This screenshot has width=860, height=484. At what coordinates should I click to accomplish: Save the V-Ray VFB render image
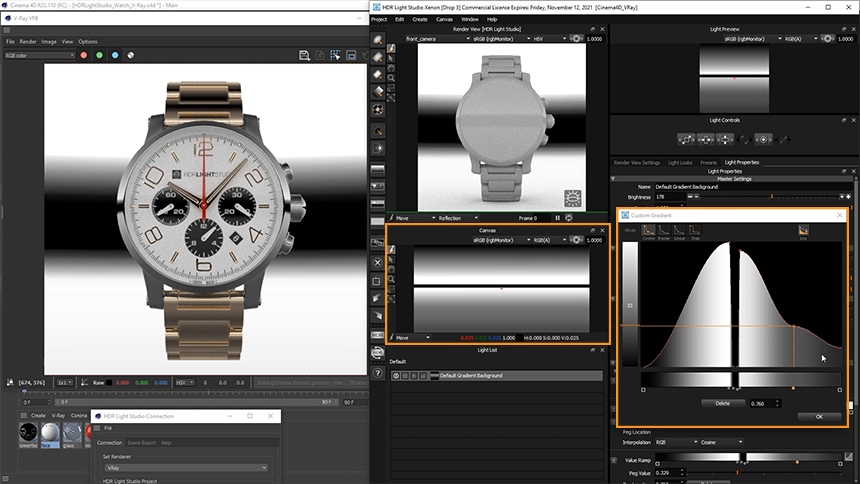point(304,55)
